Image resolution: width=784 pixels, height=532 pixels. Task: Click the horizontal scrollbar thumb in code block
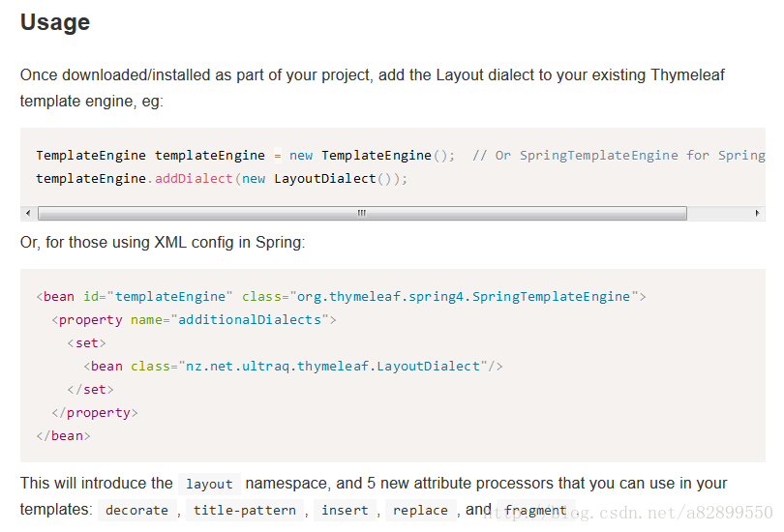pos(363,214)
